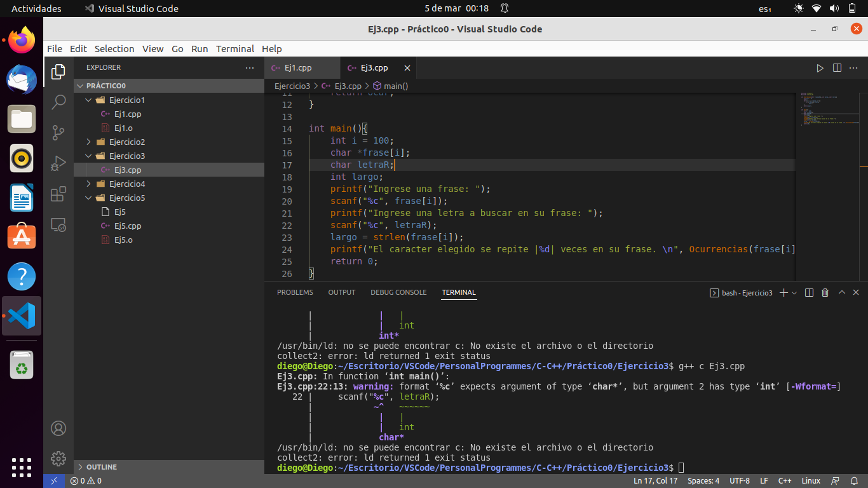Switch to the Ej1.cpp editor tab

302,68
